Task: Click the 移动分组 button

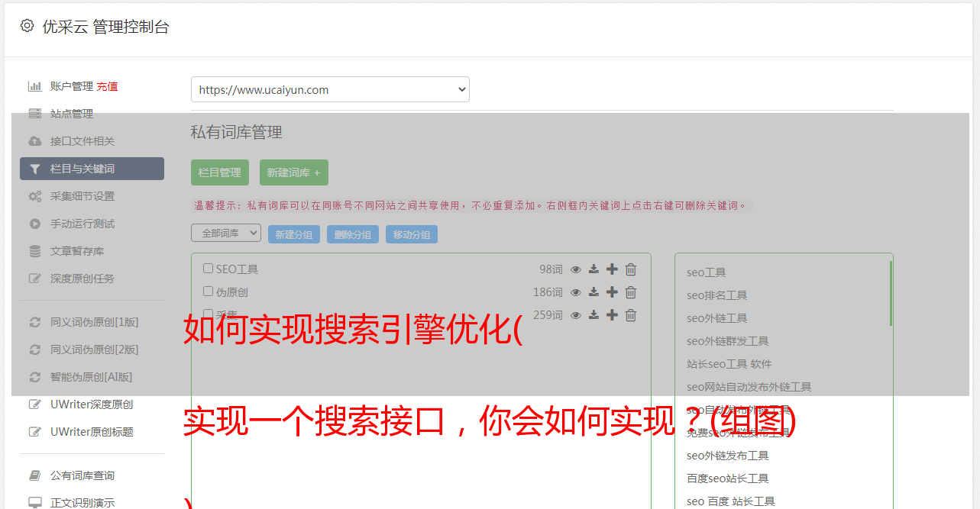Action: (412, 234)
